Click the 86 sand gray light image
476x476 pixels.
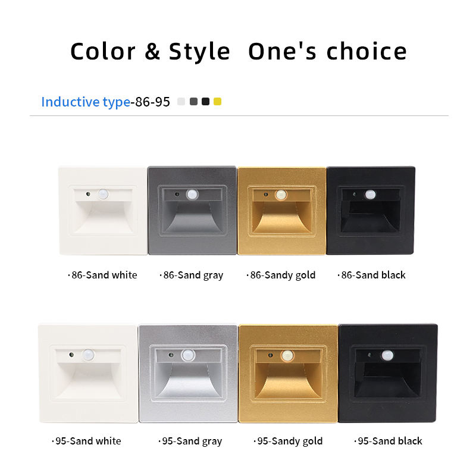click(x=192, y=211)
